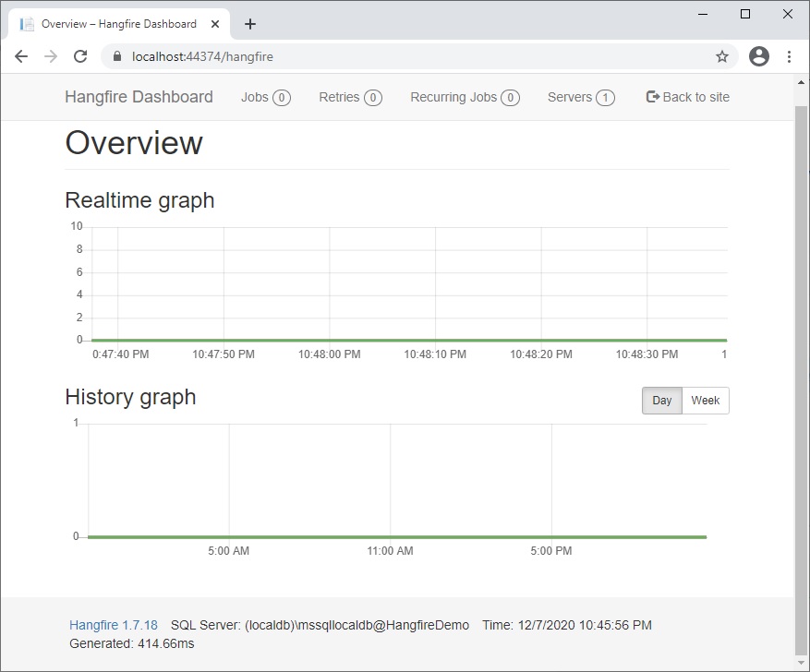Click the 11:00 AM history axis label
Screen dimensions: 810x672
coord(390,551)
